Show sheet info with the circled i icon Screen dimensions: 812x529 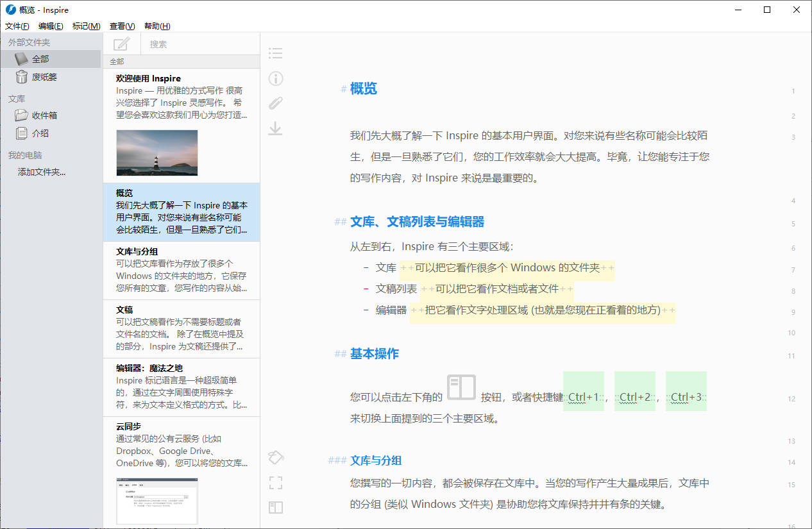click(x=276, y=78)
